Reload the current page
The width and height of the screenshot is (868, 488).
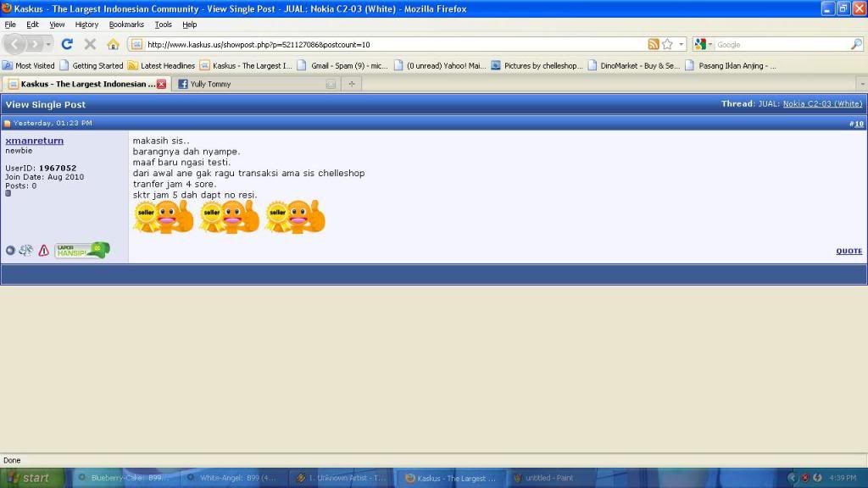pyautogui.click(x=67, y=44)
